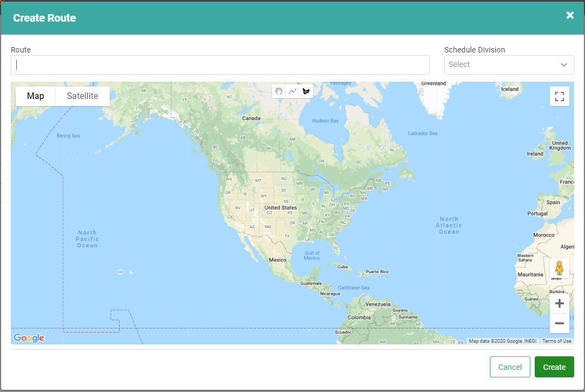The height and width of the screenshot is (392, 585).
Task: Click the Caribbean Sea label
Action: click(353, 288)
